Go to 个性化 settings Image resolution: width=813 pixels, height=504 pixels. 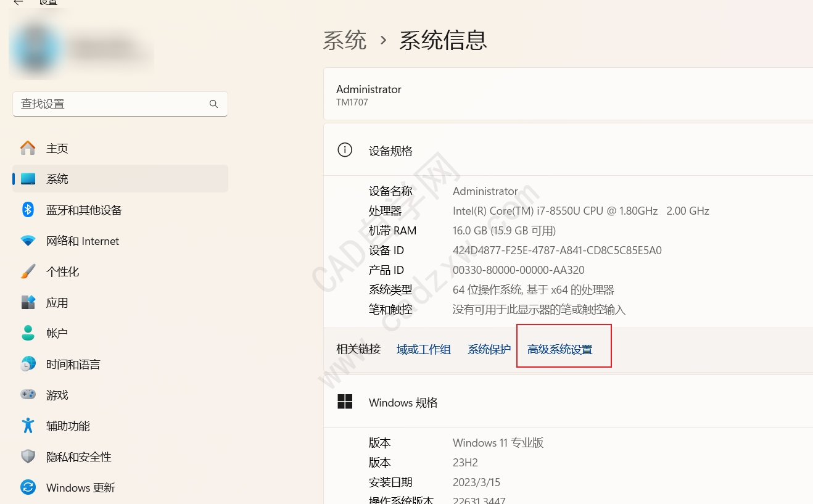point(120,271)
